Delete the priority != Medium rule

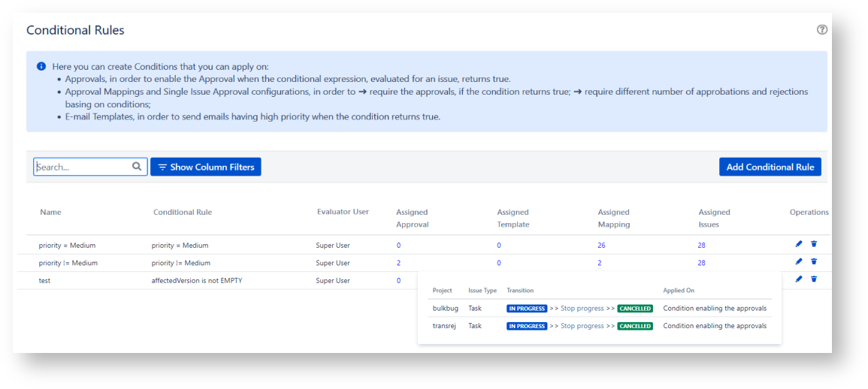tap(814, 262)
